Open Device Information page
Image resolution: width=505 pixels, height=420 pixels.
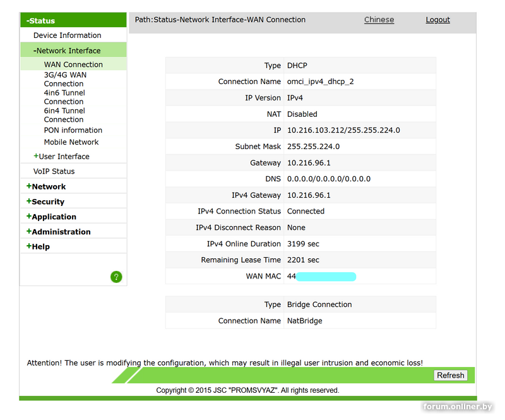[67, 35]
